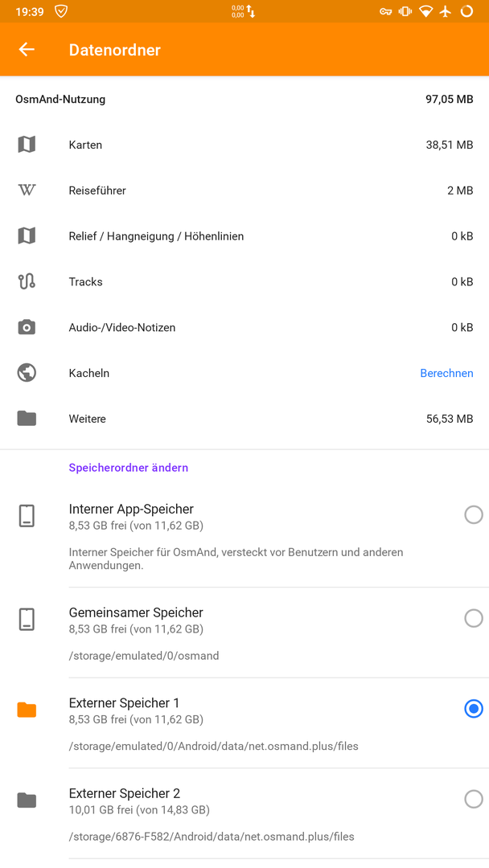Choose the Gemeinsamer Speicher radio button
The image size is (489, 868).
474,618
